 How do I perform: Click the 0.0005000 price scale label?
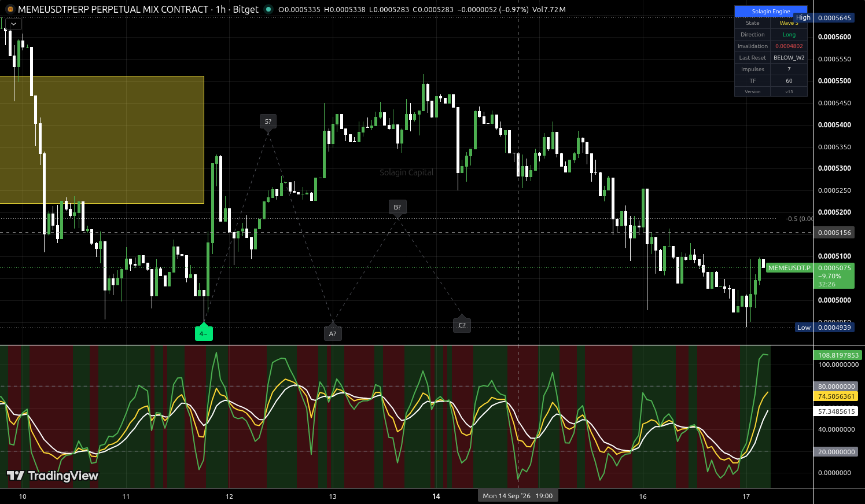(834, 300)
